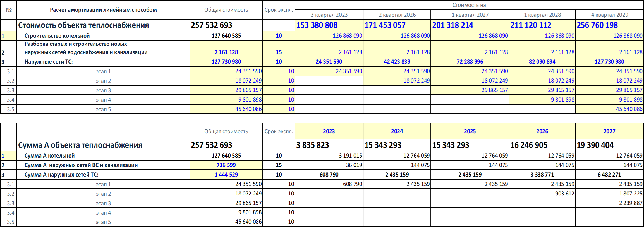
Task: Select the cell with value "82 090 894"
Action: point(542,62)
